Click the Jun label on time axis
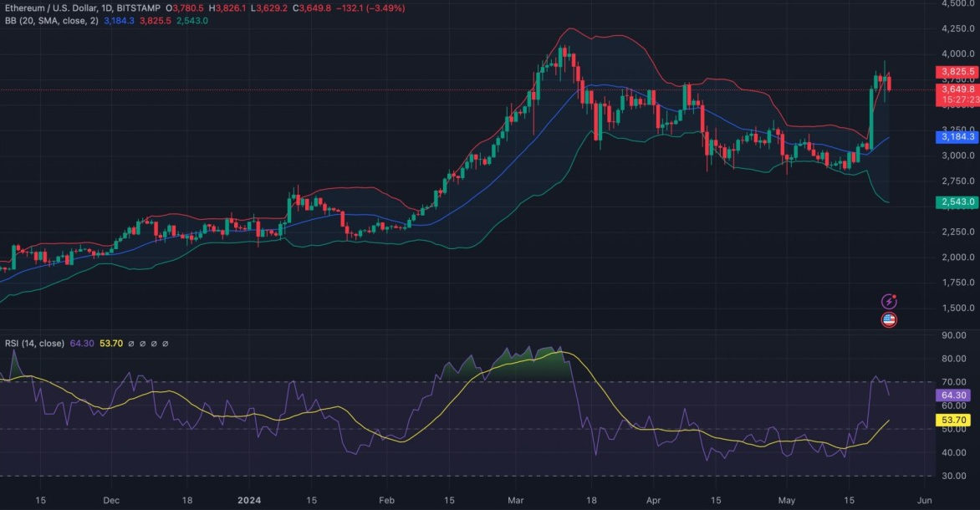980x510 pixels. point(924,501)
